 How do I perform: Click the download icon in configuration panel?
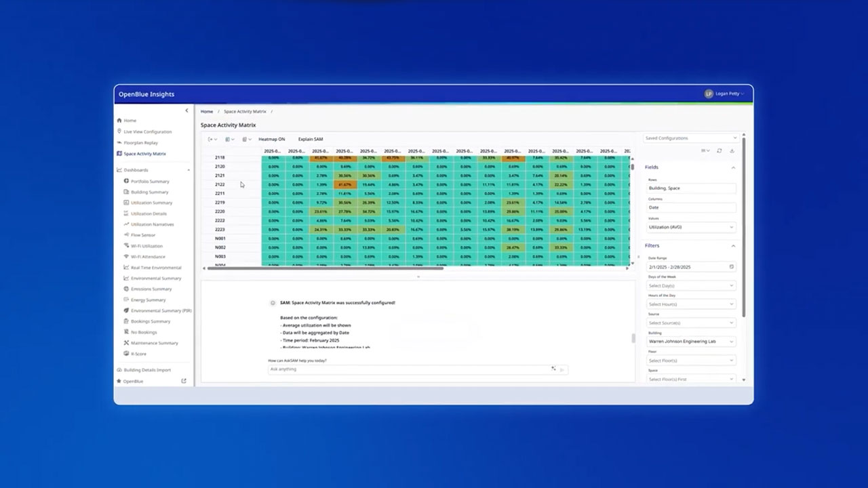(x=732, y=151)
